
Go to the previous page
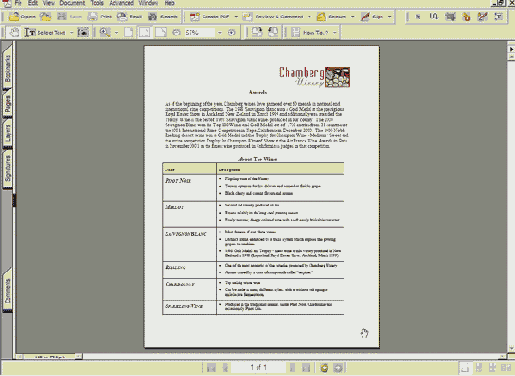[225, 368]
